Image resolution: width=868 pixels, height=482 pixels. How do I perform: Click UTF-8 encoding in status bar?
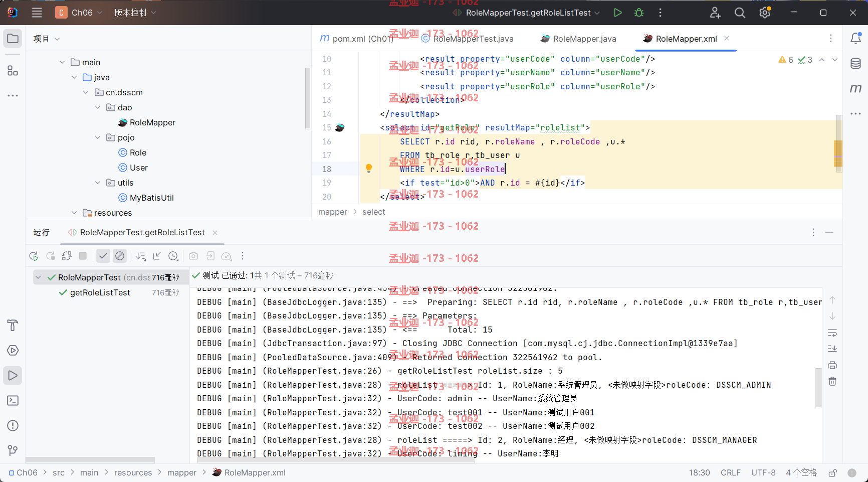(763, 472)
